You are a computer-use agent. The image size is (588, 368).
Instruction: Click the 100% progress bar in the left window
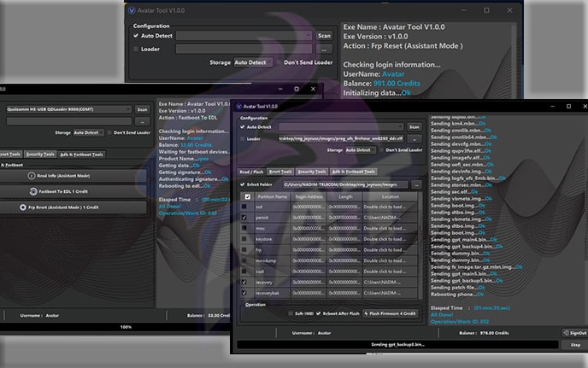115,327
